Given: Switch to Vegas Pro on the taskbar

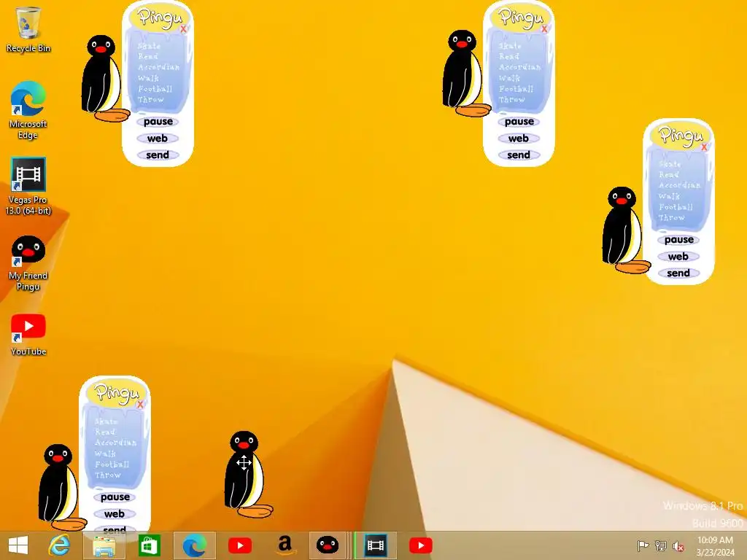Looking at the screenshot, I should [376, 545].
